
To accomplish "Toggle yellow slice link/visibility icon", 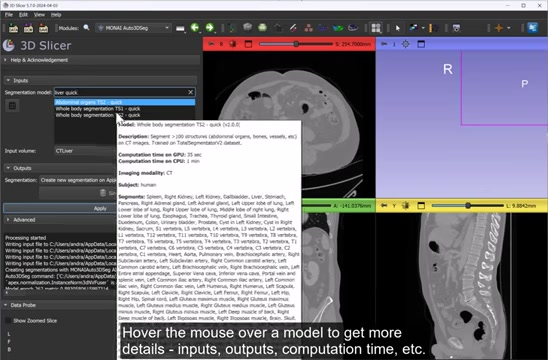I will pos(405,206).
